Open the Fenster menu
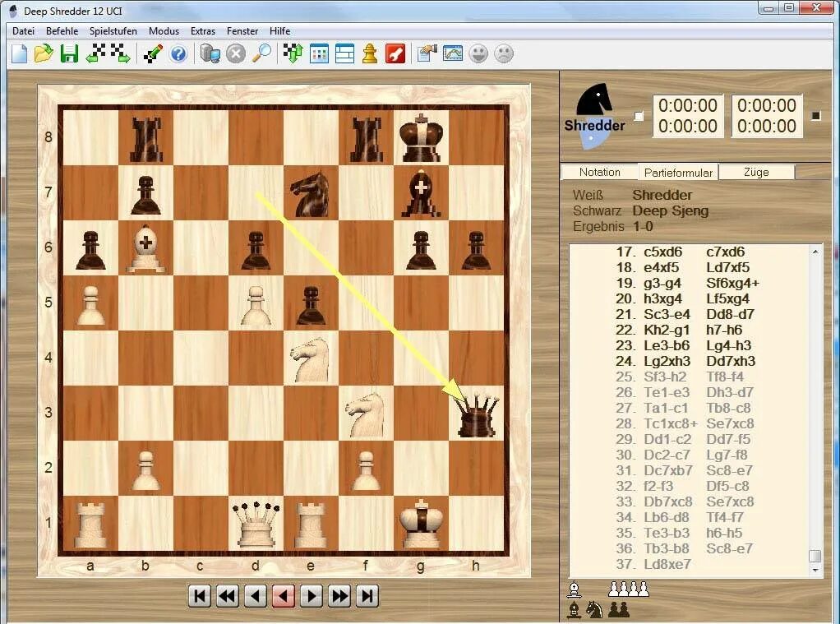The height and width of the screenshot is (624, 840). pyautogui.click(x=242, y=31)
